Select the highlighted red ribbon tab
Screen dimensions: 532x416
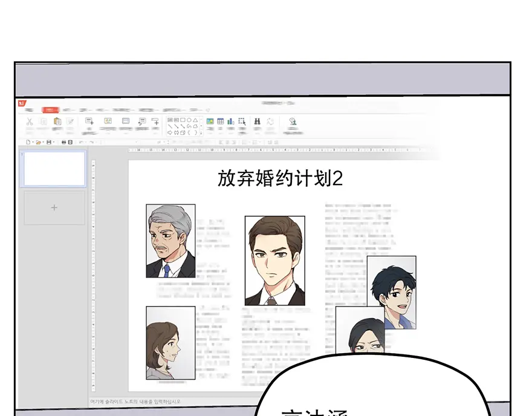(x=50, y=110)
